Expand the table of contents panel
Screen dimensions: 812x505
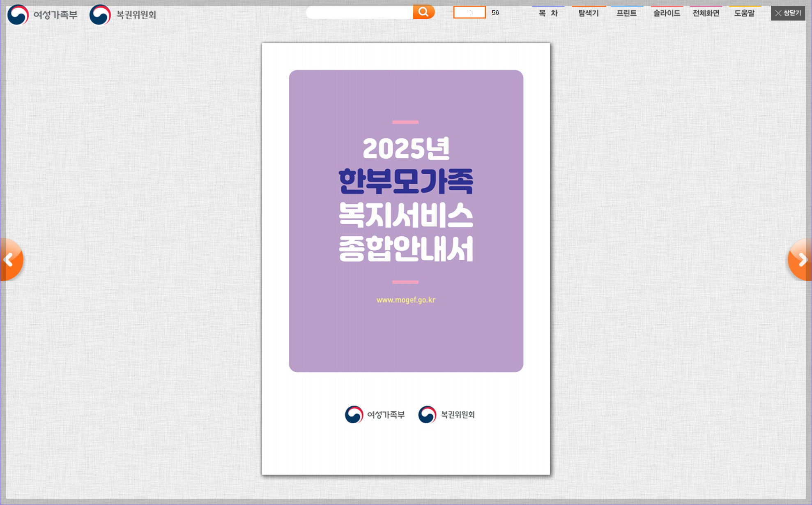tap(548, 13)
